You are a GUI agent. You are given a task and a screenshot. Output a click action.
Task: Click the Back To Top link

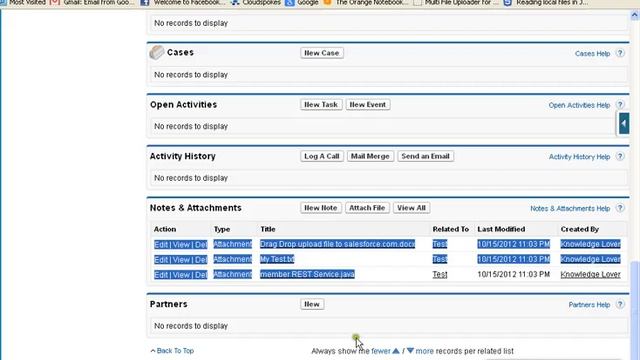point(175,351)
